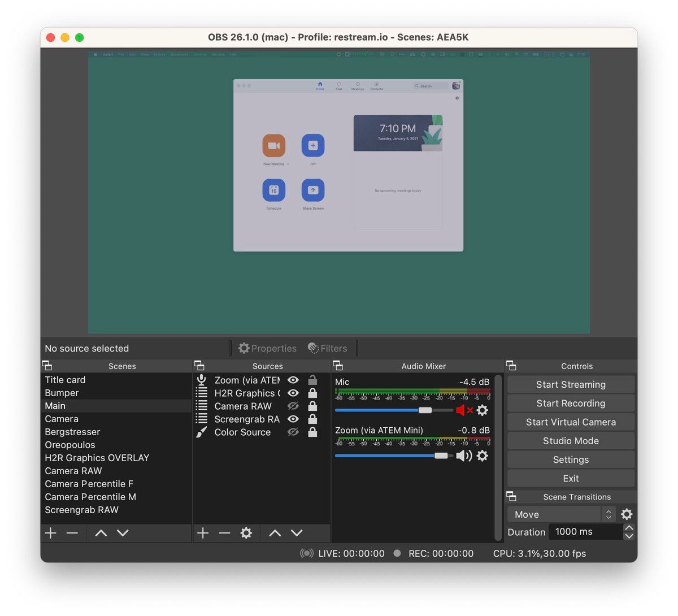Adjust the Mic volume slider handle

425,410
